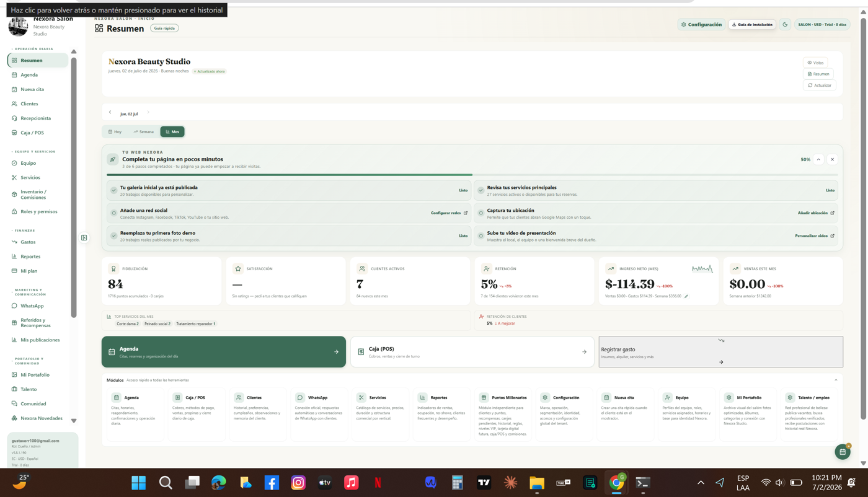Go to next day with right chevron
This screenshot has width=868, height=497.
[148, 112]
